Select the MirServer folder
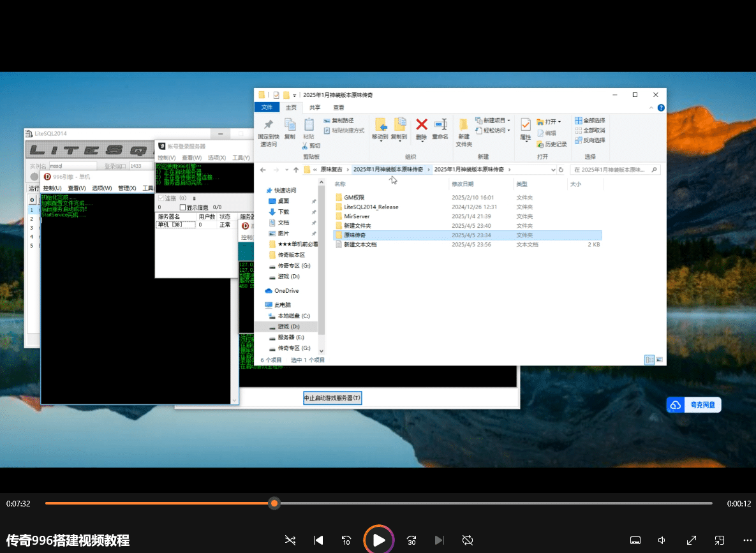The height and width of the screenshot is (553, 756). pyautogui.click(x=357, y=216)
